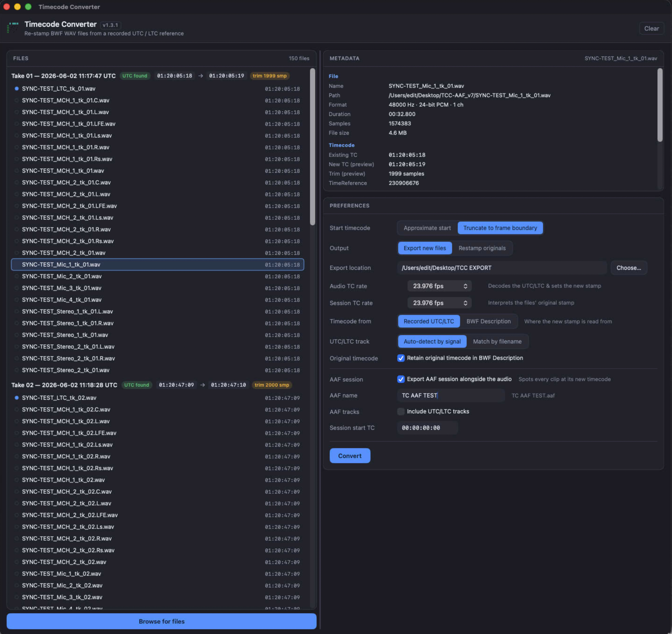Click the trim 1999 smp badge
The width and height of the screenshot is (672, 634).
[x=269, y=76]
